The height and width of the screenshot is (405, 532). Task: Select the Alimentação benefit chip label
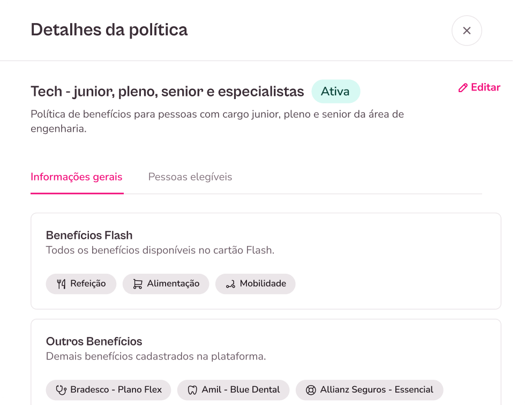click(173, 284)
